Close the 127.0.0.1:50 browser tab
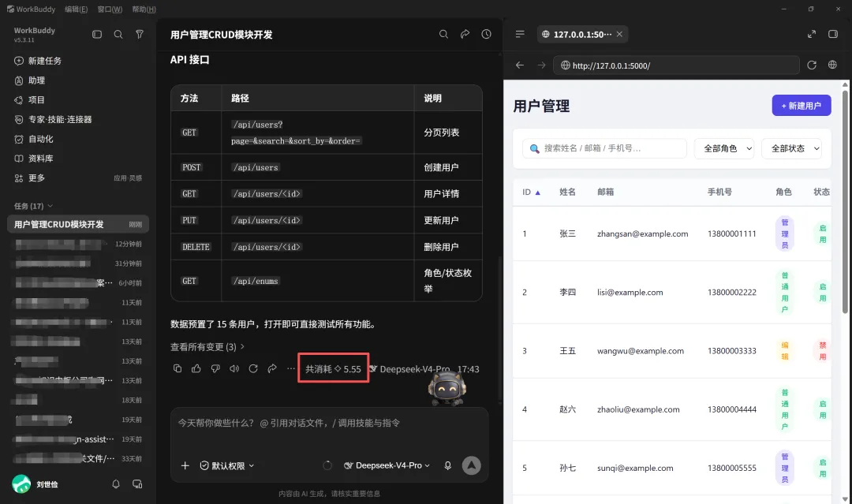This screenshot has height=504, width=852. click(x=619, y=34)
